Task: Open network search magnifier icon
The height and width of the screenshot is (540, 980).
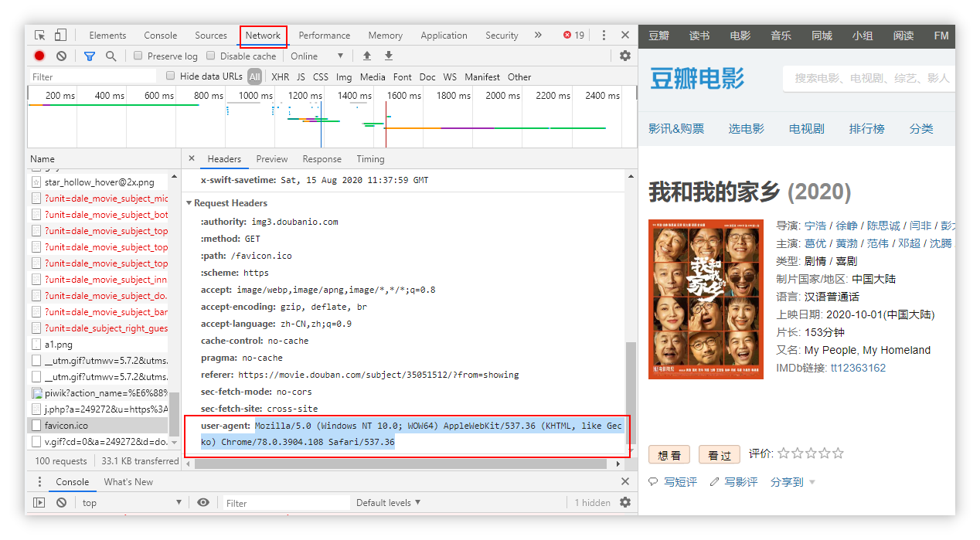Action: click(x=111, y=56)
